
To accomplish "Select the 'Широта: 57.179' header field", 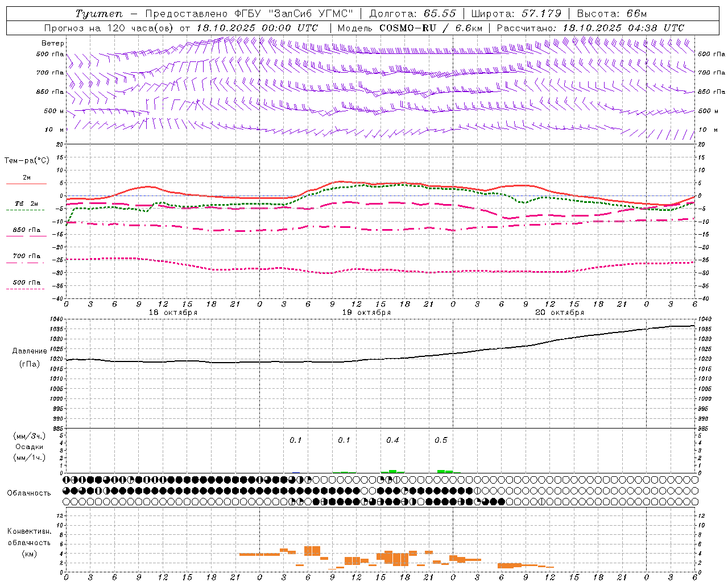I will (516, 14).
